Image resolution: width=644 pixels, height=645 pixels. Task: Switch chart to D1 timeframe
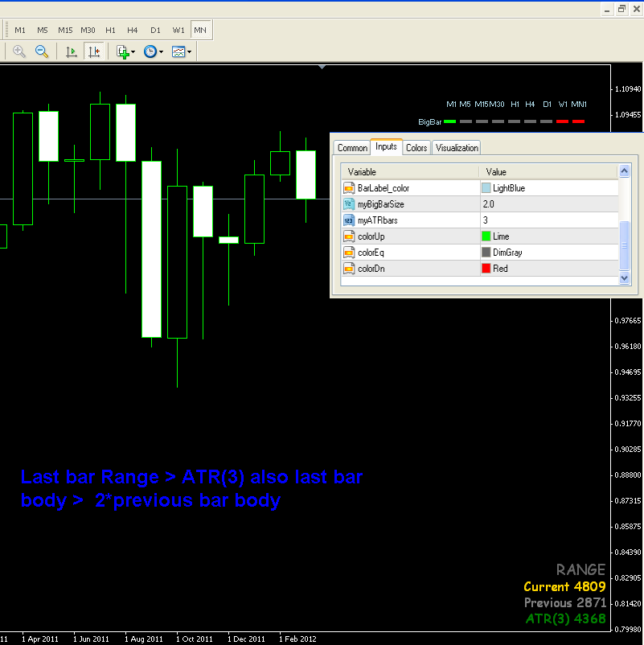(x=155, y=30)
